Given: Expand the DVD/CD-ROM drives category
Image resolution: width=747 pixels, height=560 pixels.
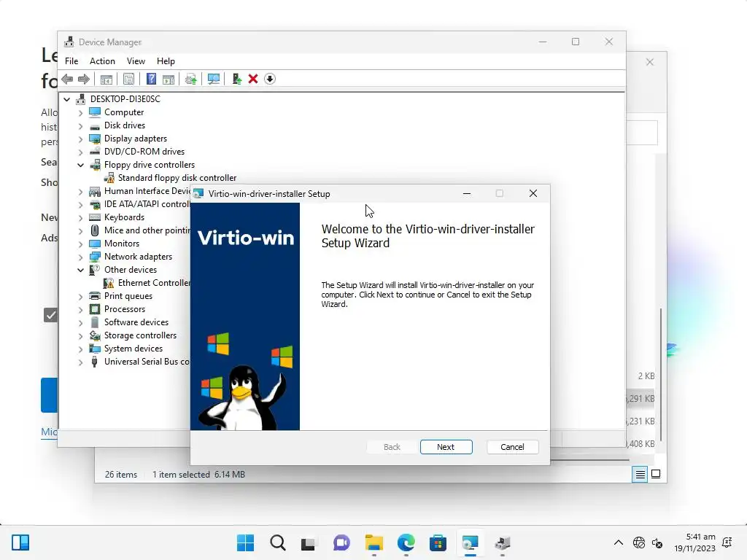Looking at the screenshot, I should tap(80, 152).
